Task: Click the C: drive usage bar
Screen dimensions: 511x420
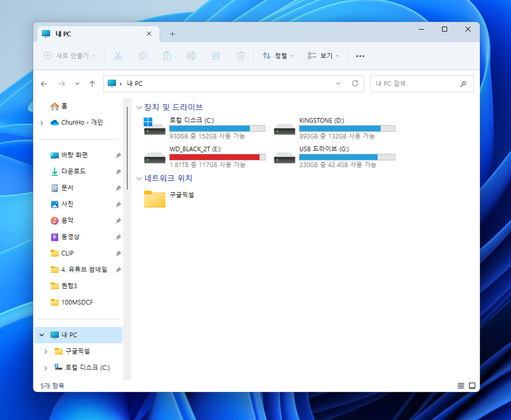Action: pyautogui.click(x=217, y=128)
